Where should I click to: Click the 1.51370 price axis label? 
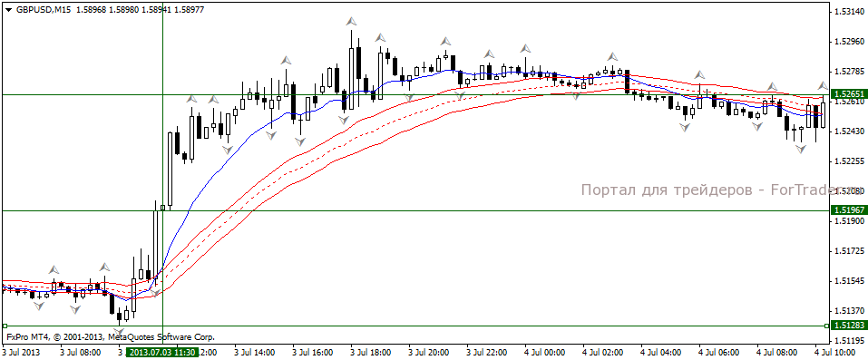click(850, 311)
